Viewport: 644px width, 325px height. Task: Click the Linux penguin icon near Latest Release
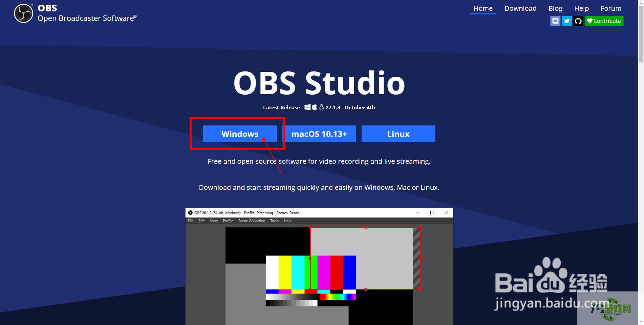321,107
